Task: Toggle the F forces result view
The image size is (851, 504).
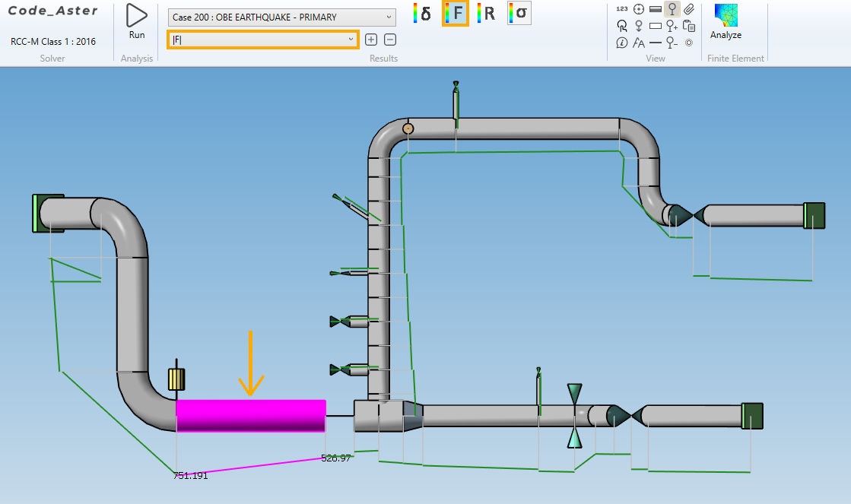Action: [455, 14]
